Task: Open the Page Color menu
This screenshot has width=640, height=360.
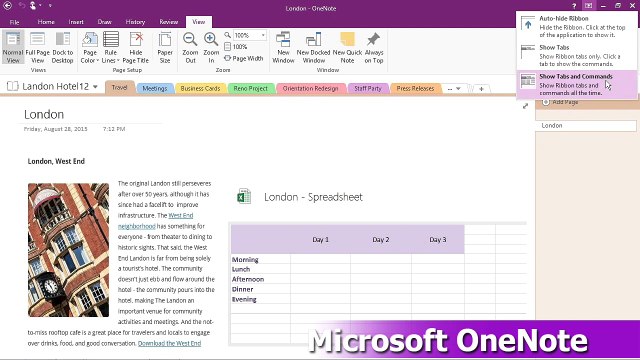Action: coord(90,48)
